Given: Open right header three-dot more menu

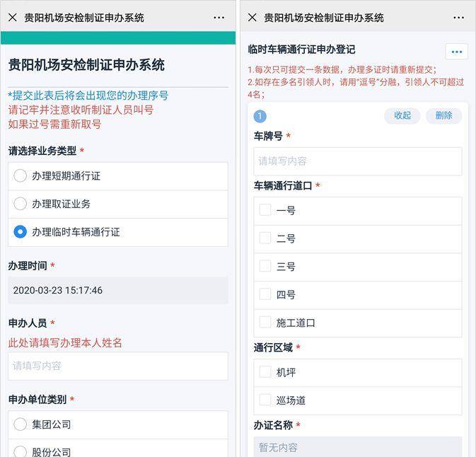Looking at the screenshot, I should pos(458,18).
